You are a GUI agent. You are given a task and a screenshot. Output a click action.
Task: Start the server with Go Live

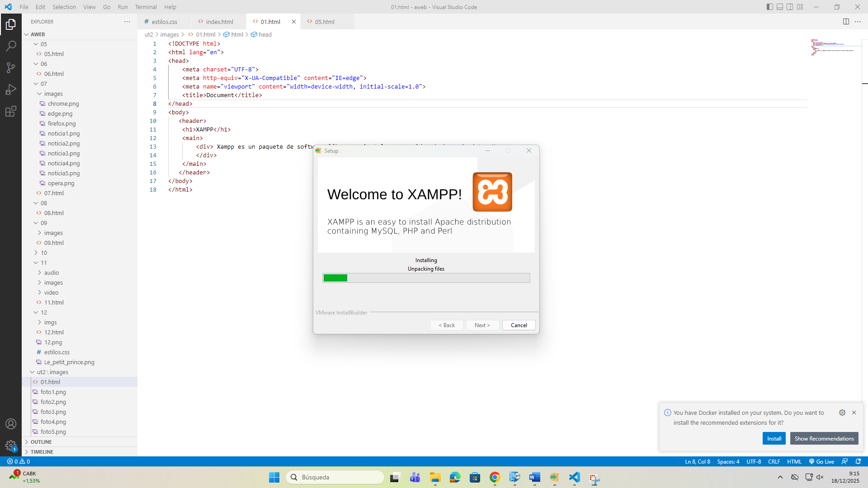[x=821, y=461]
